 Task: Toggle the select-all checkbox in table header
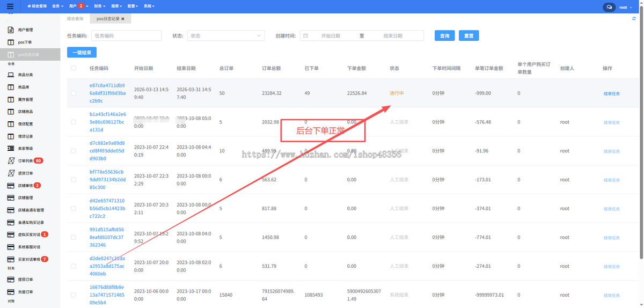[x=74, y=68]
